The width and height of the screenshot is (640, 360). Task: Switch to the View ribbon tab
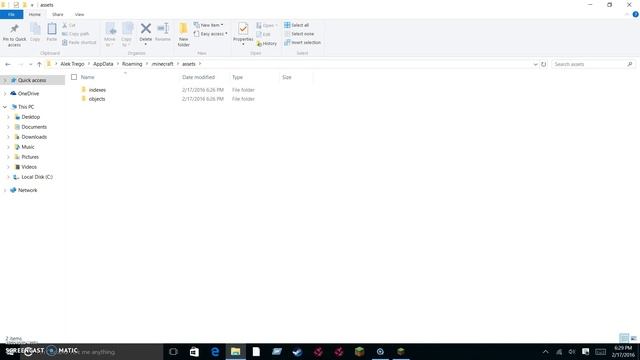tap(79, 14)
